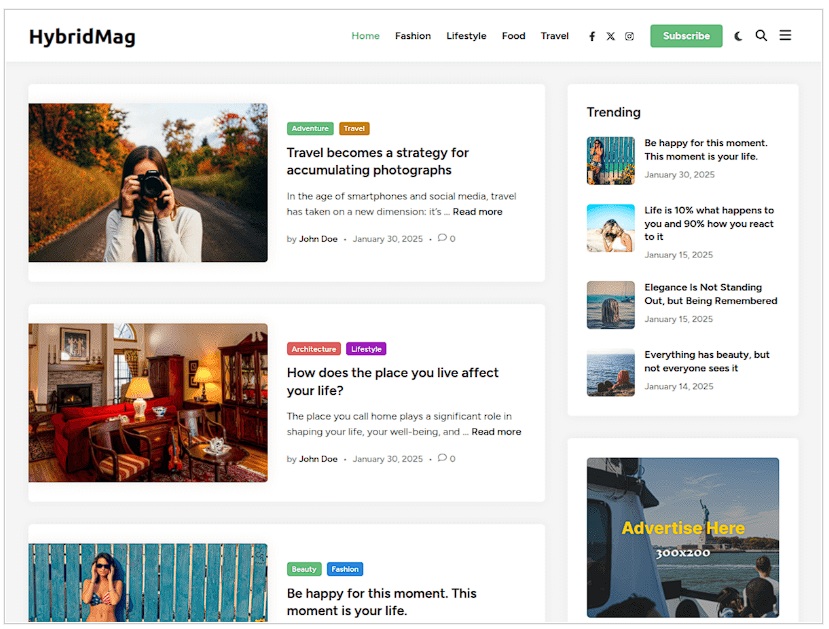Select the Architecture category tag

314,349
